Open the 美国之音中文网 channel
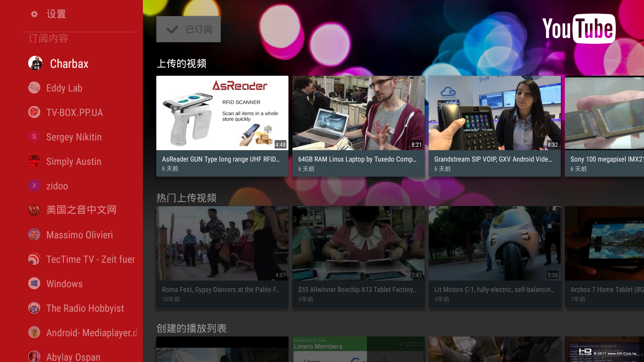Viewport: 644px width, 362px height. [81, 210]
